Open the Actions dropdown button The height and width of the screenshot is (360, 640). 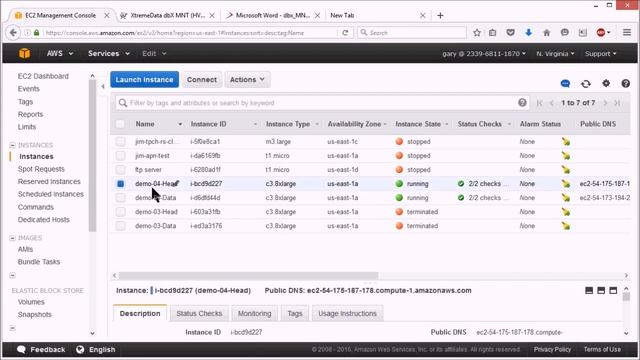coord(247,80)
